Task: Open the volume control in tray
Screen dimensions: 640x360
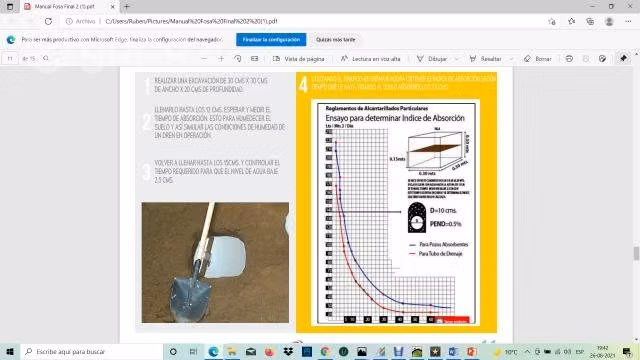Action: [x=568, y=351]
